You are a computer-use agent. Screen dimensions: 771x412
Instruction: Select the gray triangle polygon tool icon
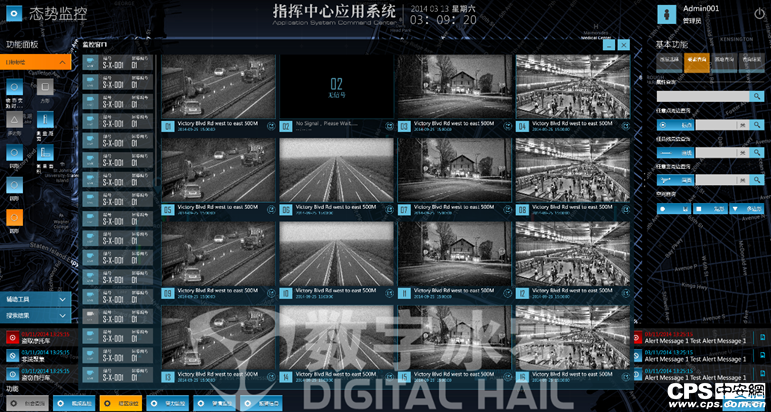point(16,120)
